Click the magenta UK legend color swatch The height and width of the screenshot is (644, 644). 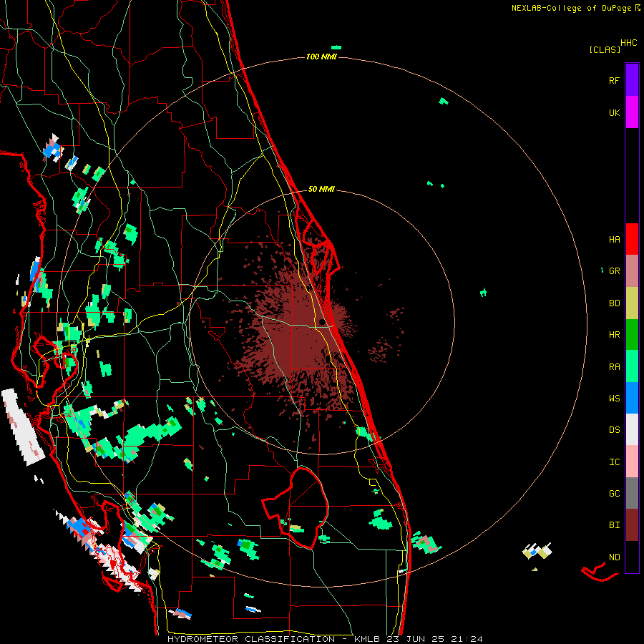[x=632, y=112]
